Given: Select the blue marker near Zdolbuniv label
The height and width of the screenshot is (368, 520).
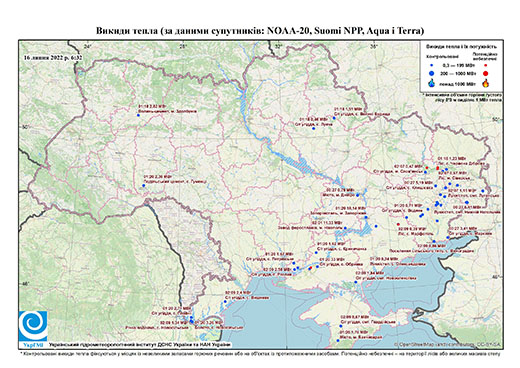Looking at the screenshot, I should coord(138,115).
